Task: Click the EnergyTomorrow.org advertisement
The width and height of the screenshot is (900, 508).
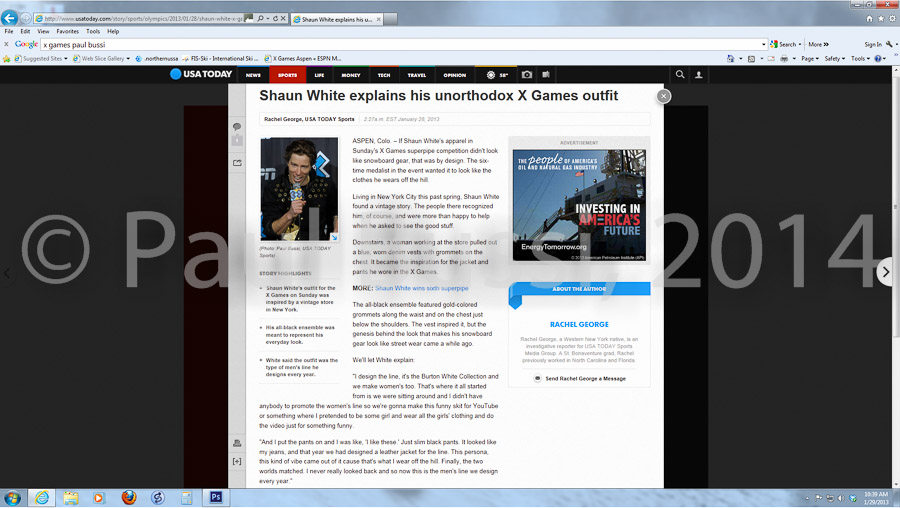Action: (579, 205)
